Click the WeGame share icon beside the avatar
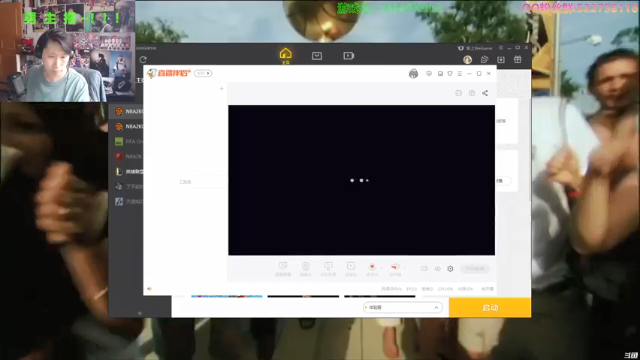Screen dimensions: 640x360 point(484,60)
